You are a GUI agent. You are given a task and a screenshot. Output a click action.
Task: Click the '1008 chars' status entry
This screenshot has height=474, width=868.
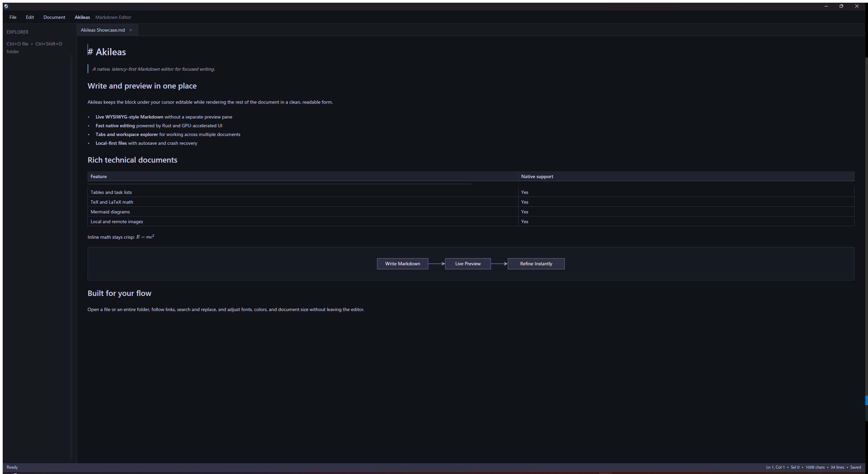815,467
